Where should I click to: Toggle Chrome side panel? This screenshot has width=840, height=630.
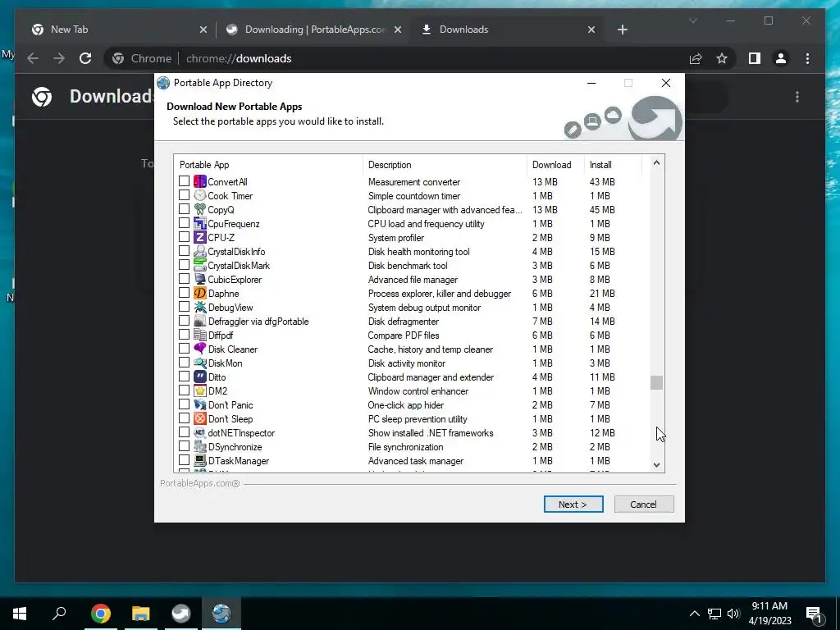(x=755, y=58)
